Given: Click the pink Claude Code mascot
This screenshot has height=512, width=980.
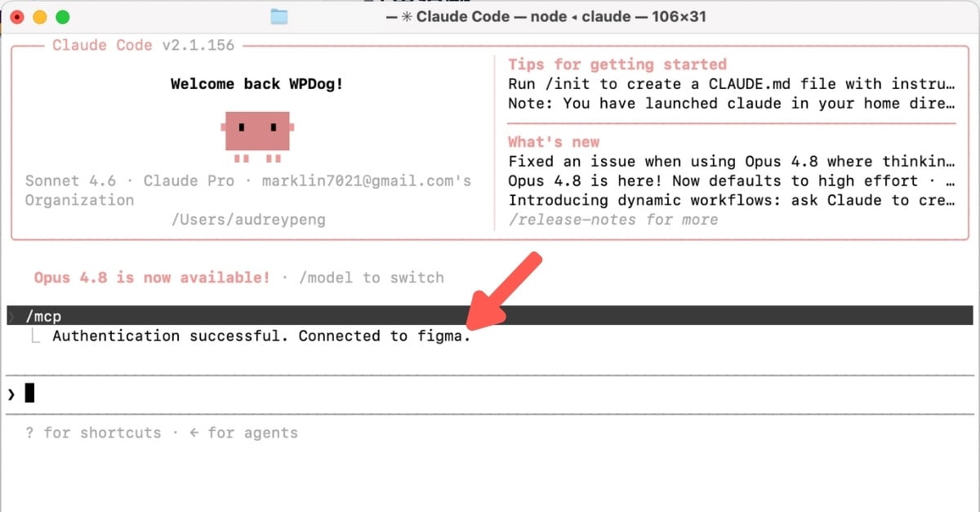Looking at the screenshot, I should [x=257, y=136].
